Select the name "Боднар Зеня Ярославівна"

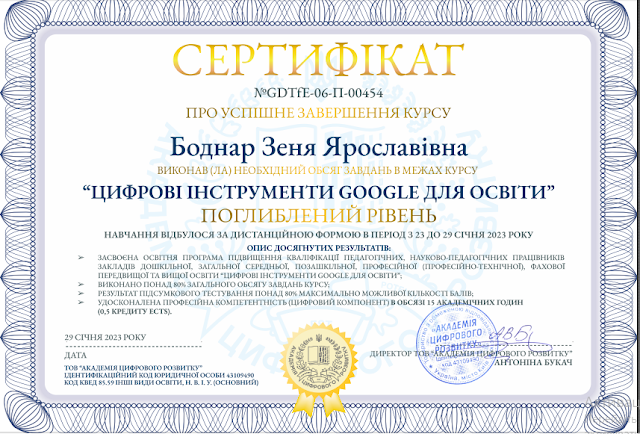coord(318,148)
